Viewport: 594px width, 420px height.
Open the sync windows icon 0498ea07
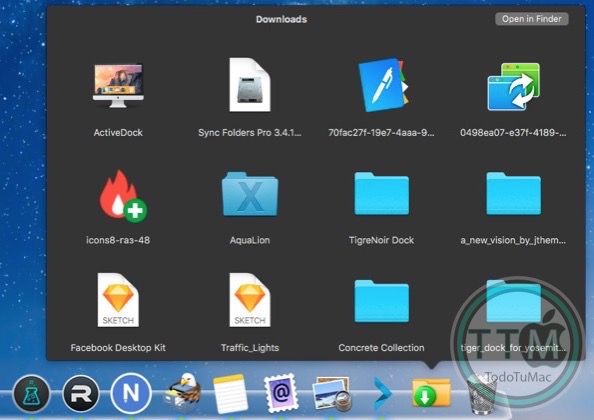[x=513, y=87]
